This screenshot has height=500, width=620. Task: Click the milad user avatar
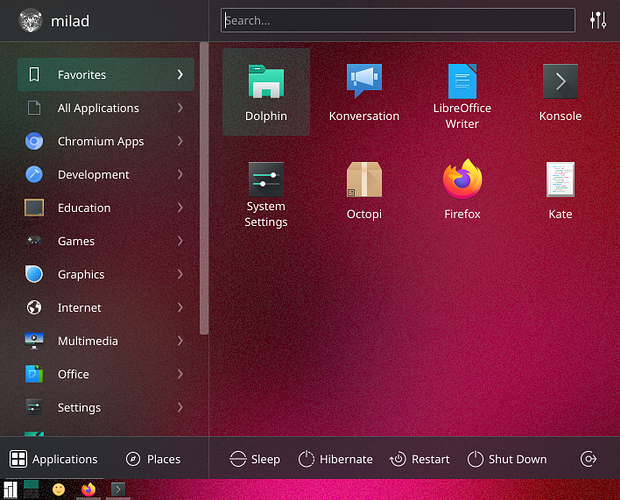tap(30, 20)
